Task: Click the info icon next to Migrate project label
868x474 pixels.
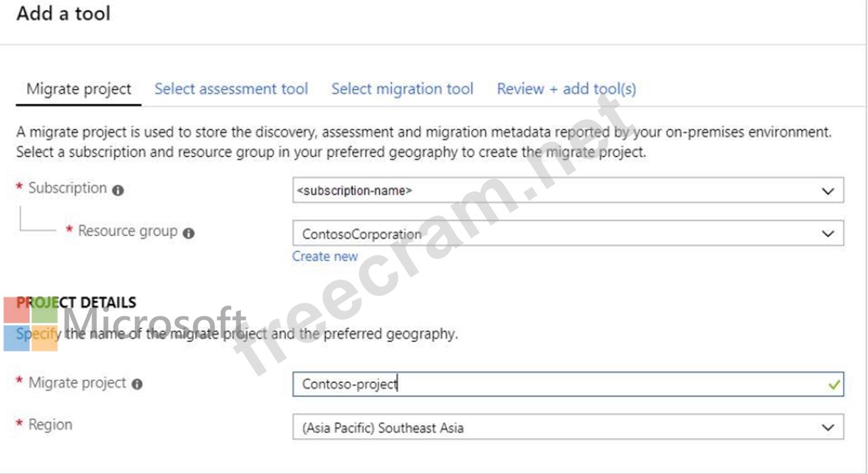Action: click(137, 384)
